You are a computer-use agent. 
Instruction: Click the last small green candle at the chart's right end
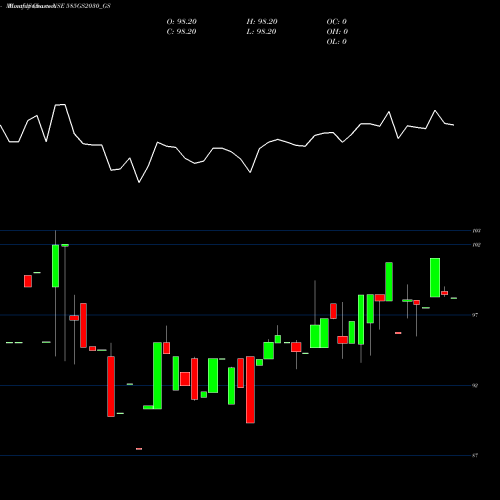click(454, 298)
